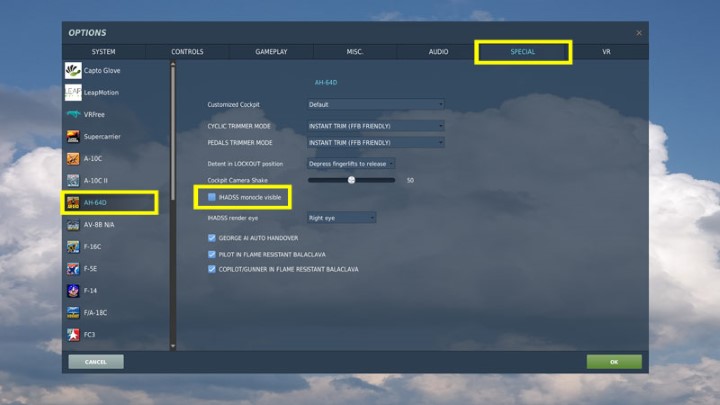
Task: Click the Cancel button
Action: click(x=96, y=361)
